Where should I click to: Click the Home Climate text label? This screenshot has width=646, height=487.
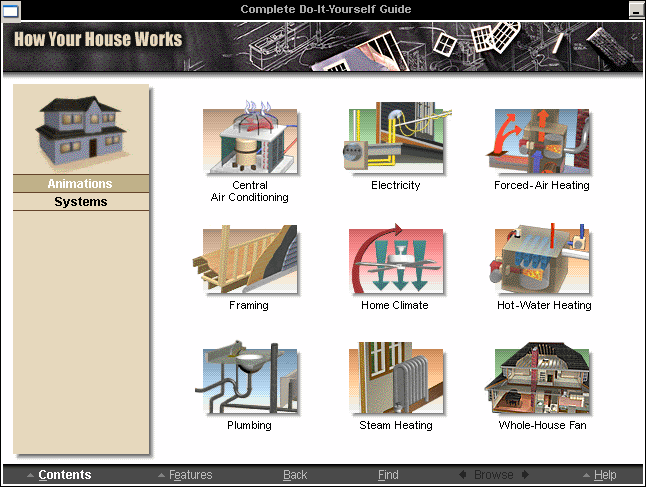(x=395, y=305)
